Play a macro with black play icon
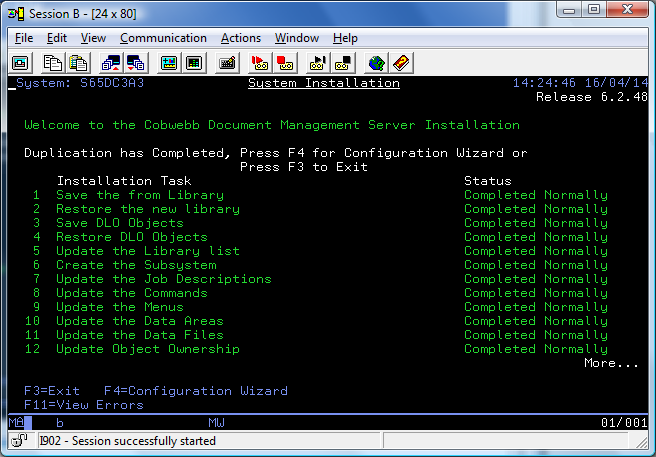This screenshot has height=457, width=656. pyautogui.click(x=318, y=63)
